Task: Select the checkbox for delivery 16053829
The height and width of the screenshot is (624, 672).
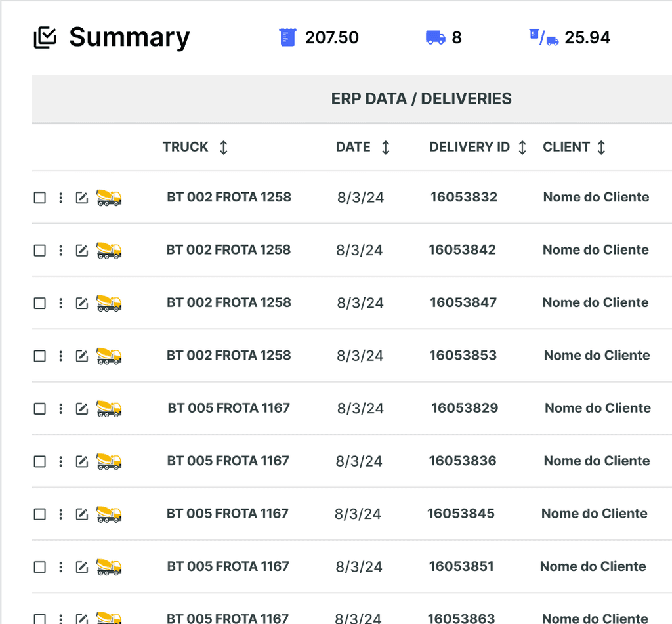Action: click(39, 408)
